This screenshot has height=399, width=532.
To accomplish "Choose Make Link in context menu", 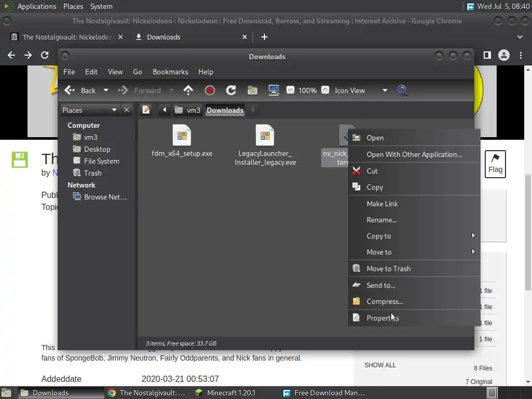I will pos(414,204).
